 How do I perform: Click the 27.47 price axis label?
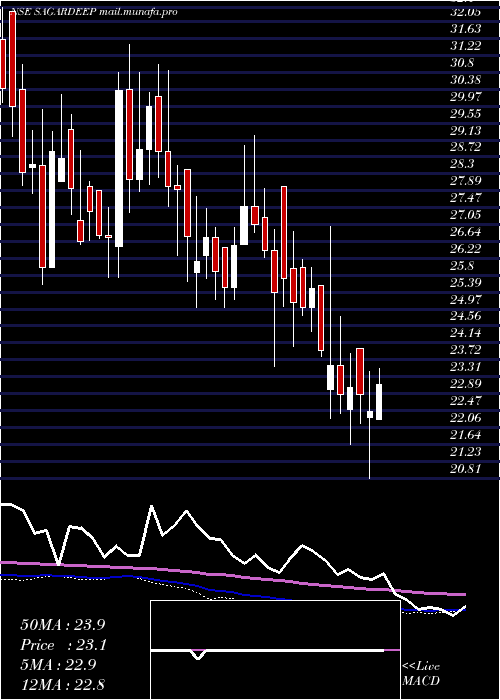[x=466, y=198]
